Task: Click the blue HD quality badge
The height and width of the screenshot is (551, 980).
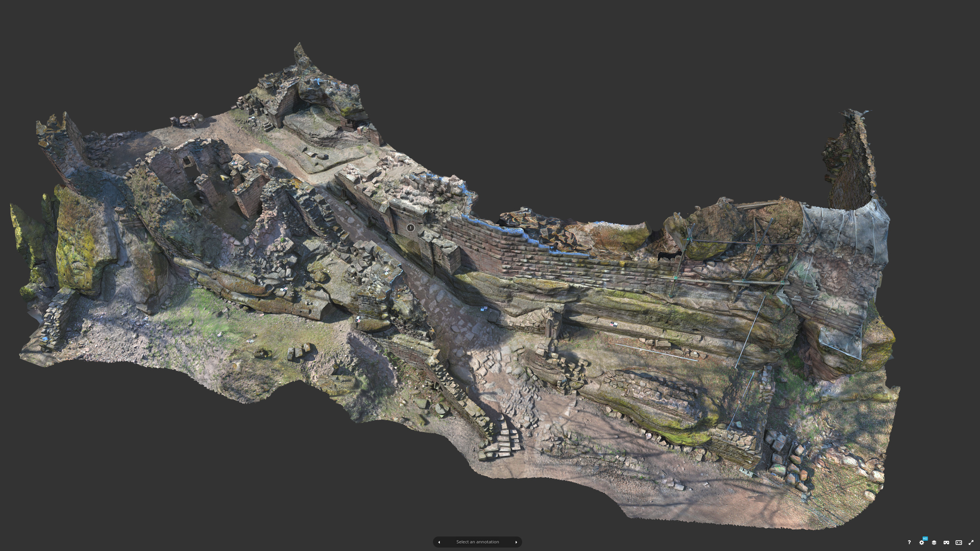Action: tap(925, 539)
